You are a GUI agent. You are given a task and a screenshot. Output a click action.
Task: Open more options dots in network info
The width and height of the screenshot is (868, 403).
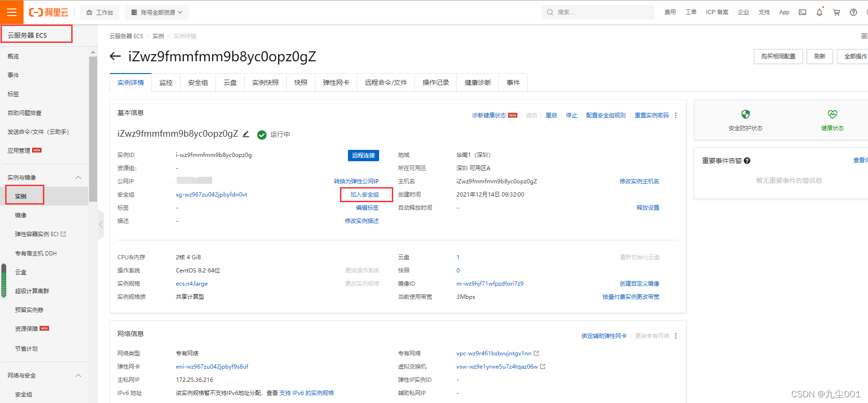click(x=676, y=336)
